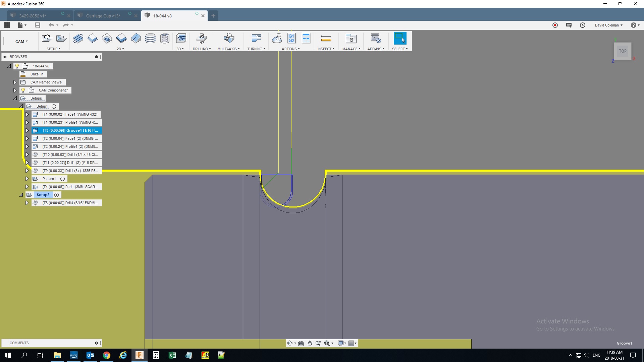Click the Pattern1 radio circle
Viewport: 644px width, 362px height.
pos(62,179)
